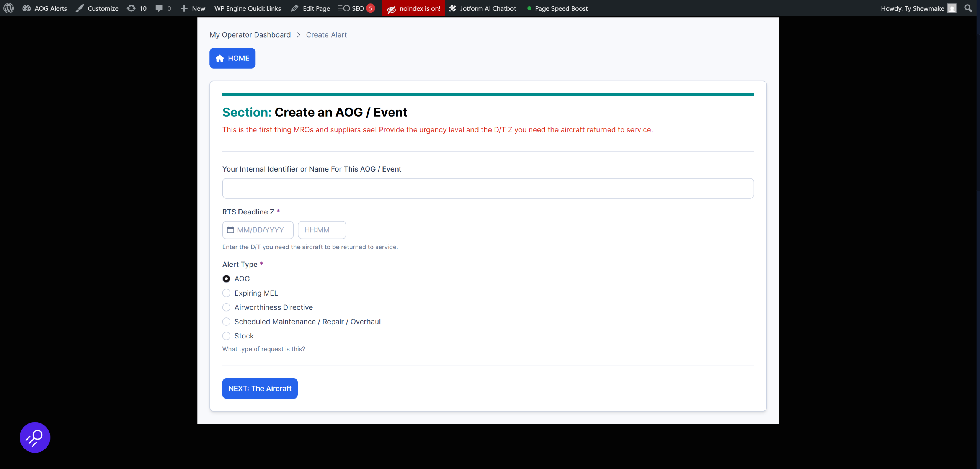The image size is (980, 469).
Task: Expand WP Engine Quick Links menu
Action: pyautogui.click(x=247, y=8)
